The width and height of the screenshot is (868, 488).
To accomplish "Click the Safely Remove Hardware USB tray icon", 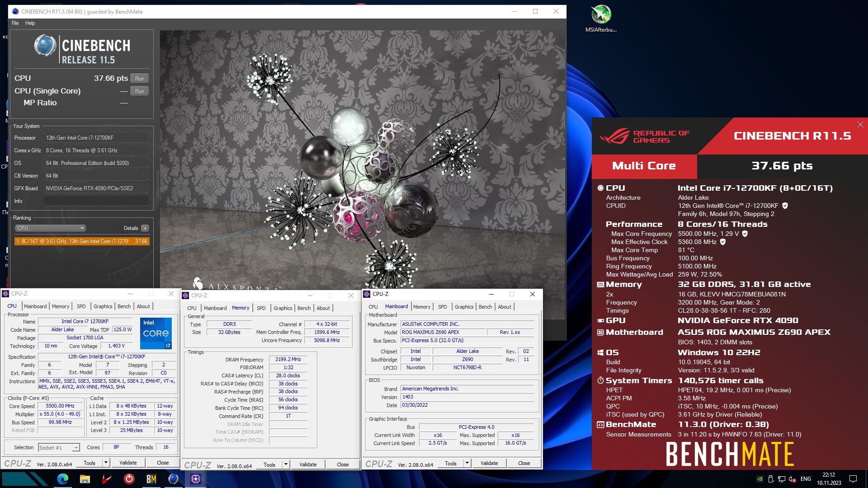I will coord(771,479).
